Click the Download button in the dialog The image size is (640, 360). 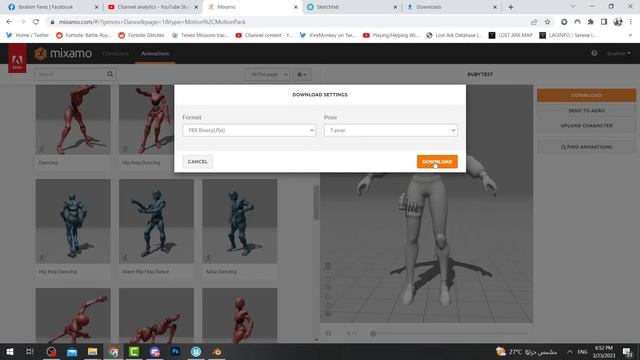[x=437, y=162]
